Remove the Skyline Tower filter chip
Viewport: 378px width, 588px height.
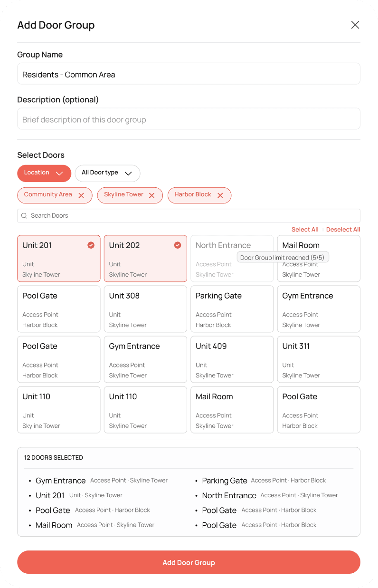(151, 195)
